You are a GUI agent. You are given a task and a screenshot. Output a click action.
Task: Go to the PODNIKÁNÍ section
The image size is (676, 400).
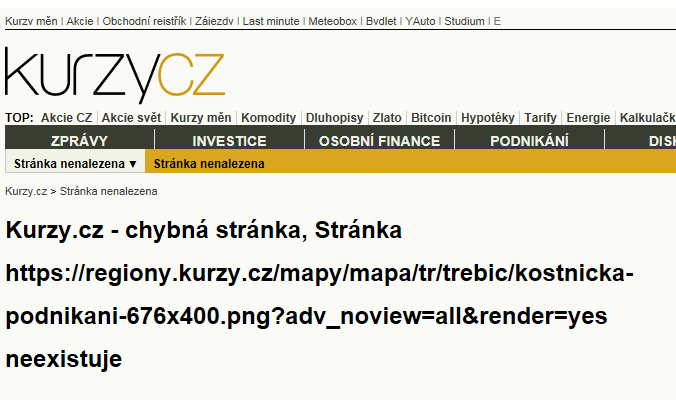(x=529, y=141)
